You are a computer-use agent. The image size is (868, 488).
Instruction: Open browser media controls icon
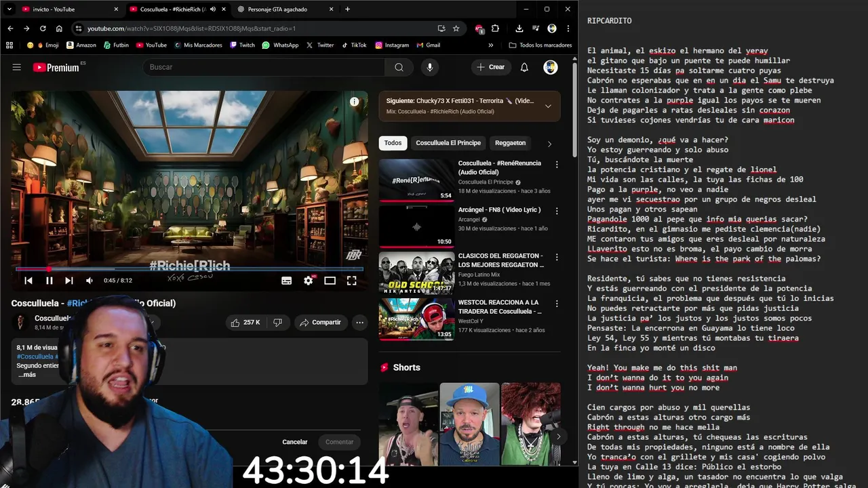pyautogui.click(x=536, y=28)
